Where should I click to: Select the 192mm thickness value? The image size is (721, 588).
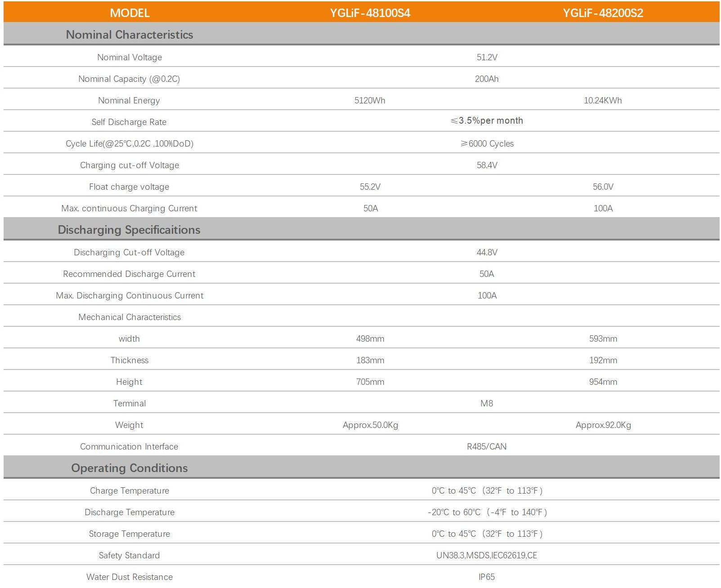pos(603,360)
